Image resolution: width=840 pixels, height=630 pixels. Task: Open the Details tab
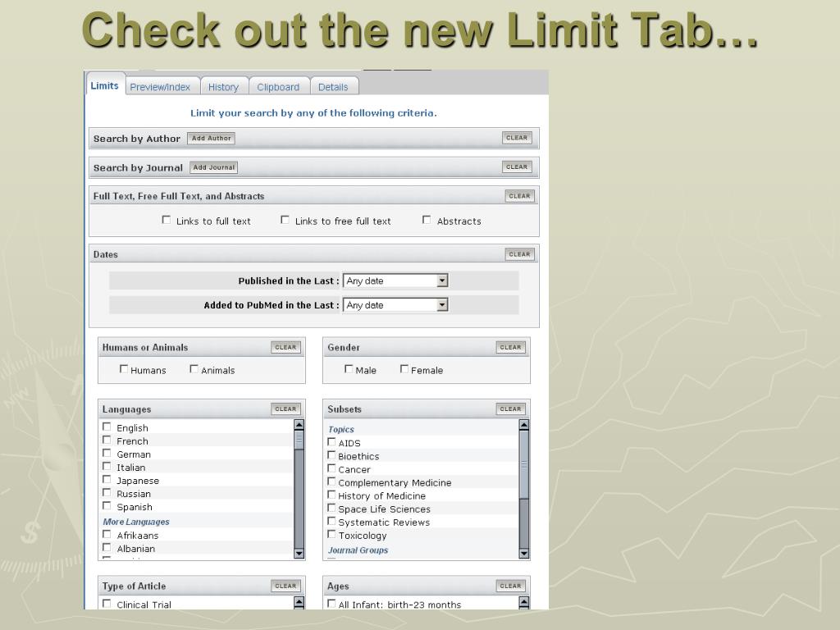pyautogui.click(x=333, y=87)
